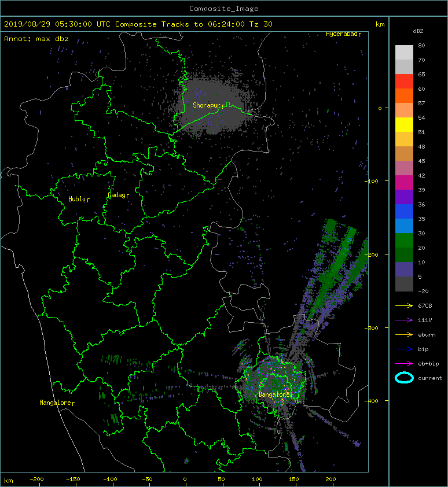Click the 35 dBZ light blue swatch

[x=404, y=226]
